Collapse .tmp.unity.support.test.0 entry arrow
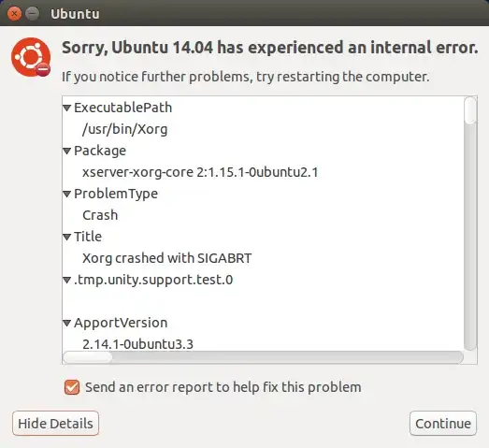This screenshot has width=489, height=448. point(66,281)
